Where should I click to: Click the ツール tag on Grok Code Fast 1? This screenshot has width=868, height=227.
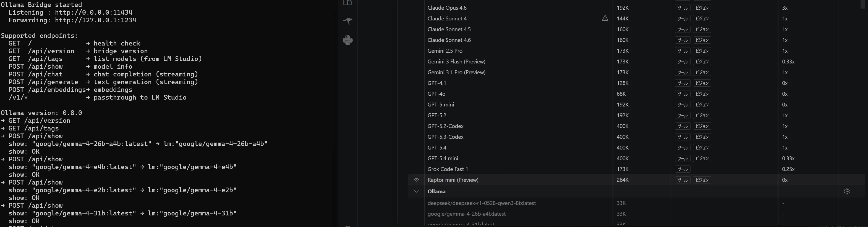tap(682, 169)
